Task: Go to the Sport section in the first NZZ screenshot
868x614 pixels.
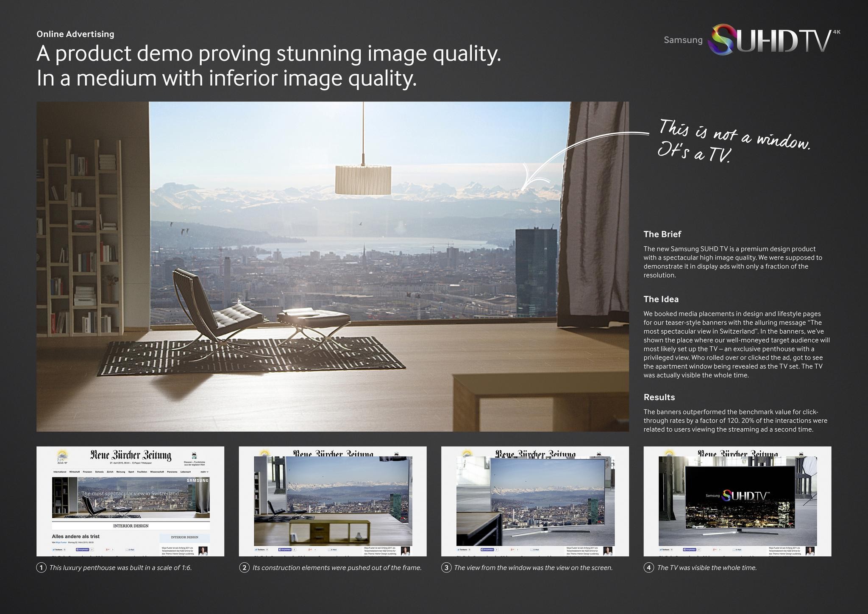Action: pos(131,472)
